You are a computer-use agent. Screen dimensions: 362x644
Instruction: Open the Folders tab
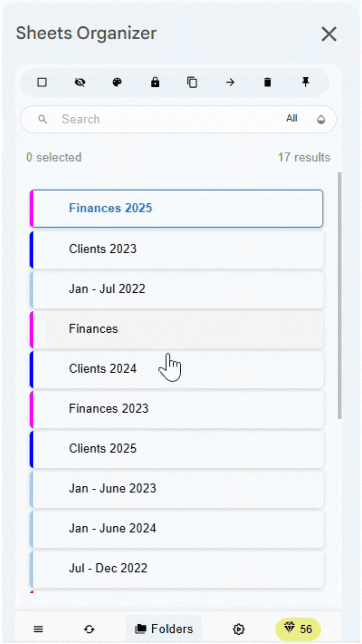point(164,629)
